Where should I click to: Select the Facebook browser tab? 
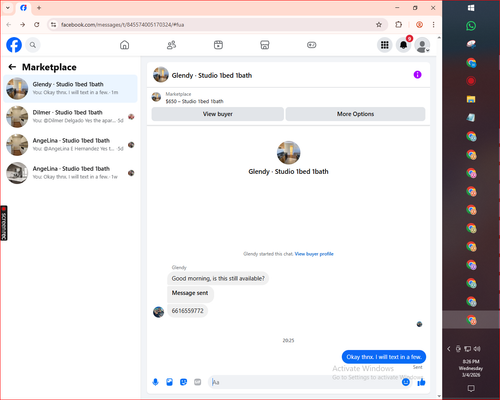[23, 8]
